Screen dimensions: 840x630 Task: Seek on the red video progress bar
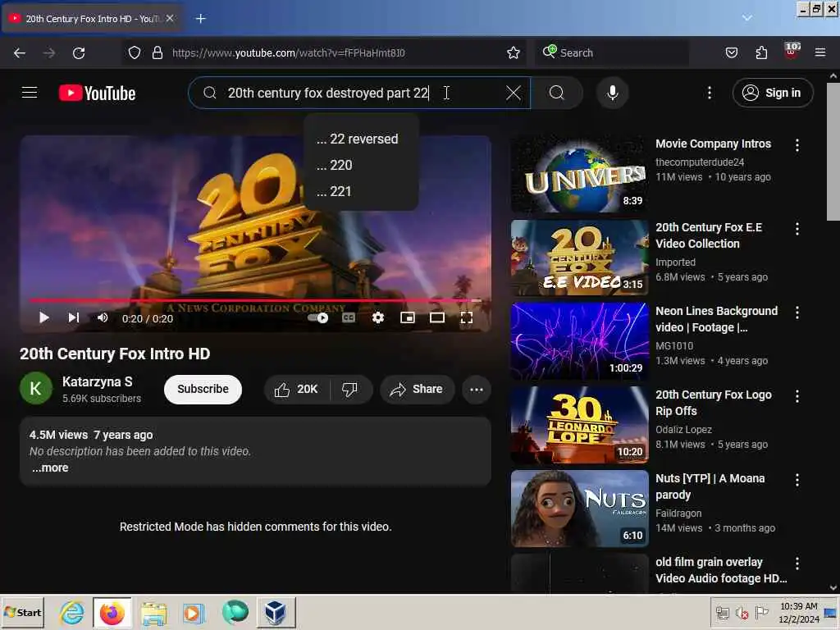[x=255, y=300]
